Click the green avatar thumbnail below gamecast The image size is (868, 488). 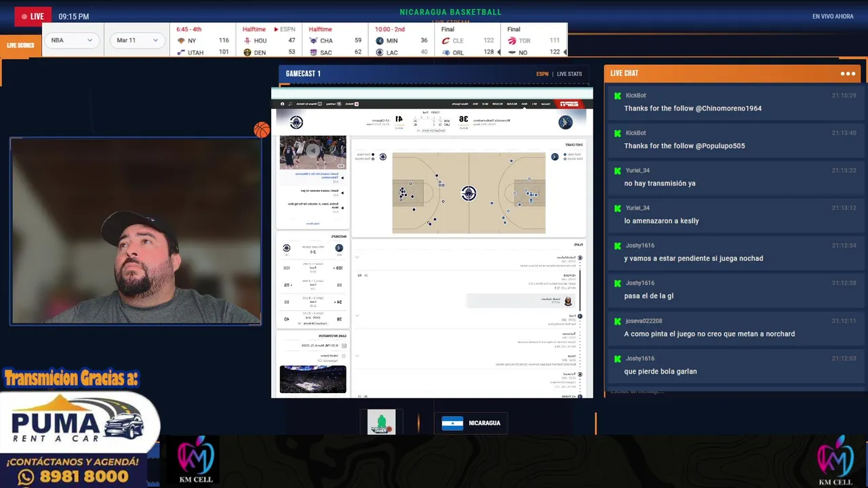381,422
